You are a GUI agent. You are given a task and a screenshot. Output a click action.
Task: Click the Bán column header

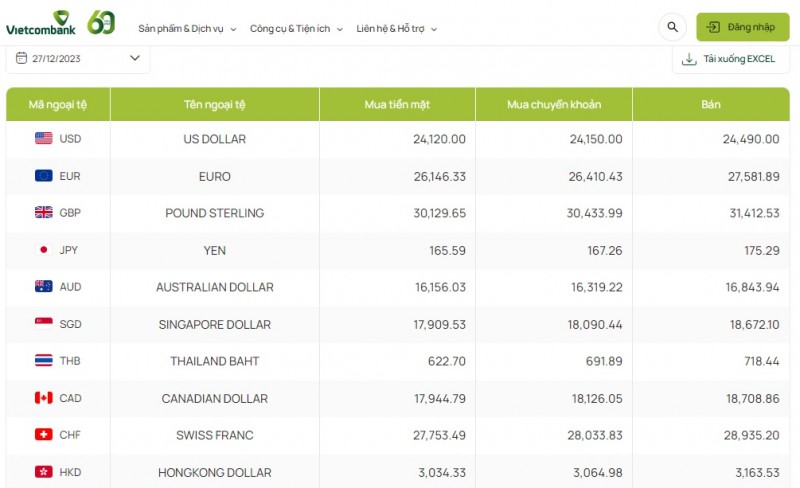(x=711, y=104)
